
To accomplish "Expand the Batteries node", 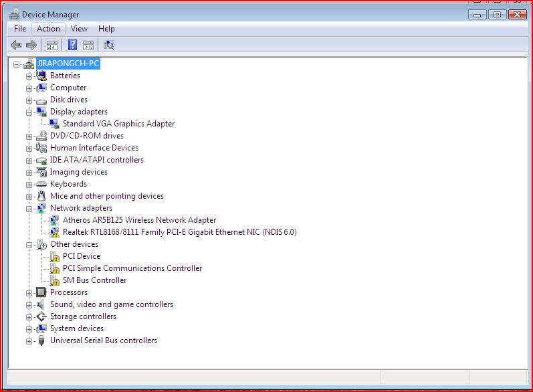I will click(29, 76).
